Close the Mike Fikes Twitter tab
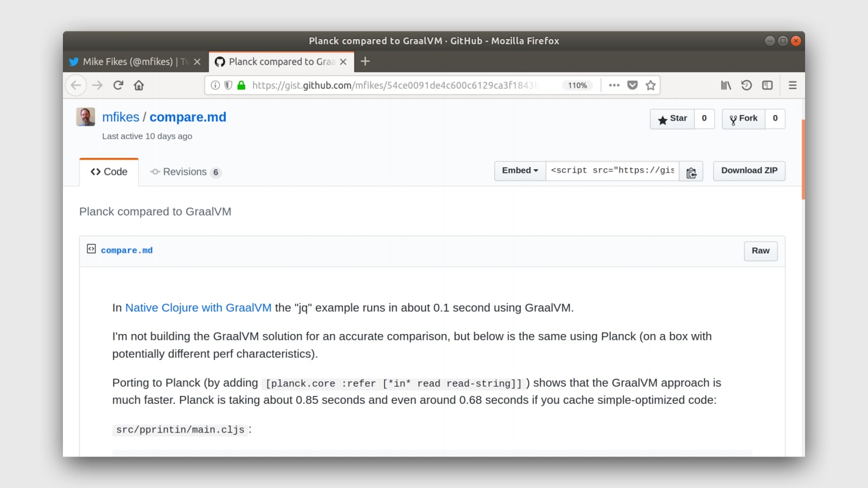 [197, 62]
